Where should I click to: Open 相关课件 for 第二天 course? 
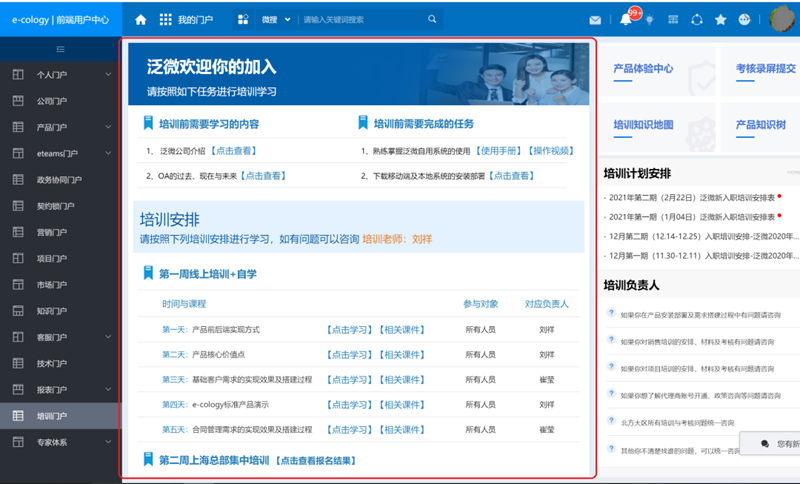pyautogui.click(x=402, y=355)
